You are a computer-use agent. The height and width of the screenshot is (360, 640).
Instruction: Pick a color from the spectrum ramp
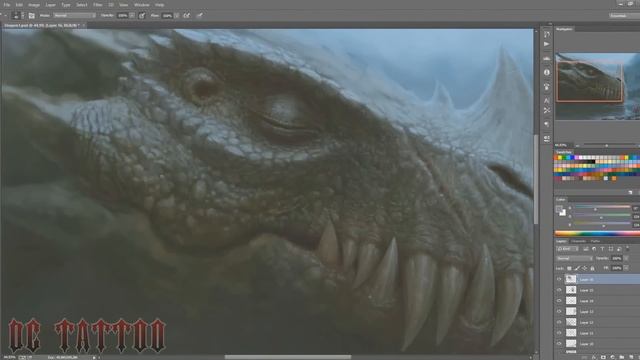pos(597,233)
